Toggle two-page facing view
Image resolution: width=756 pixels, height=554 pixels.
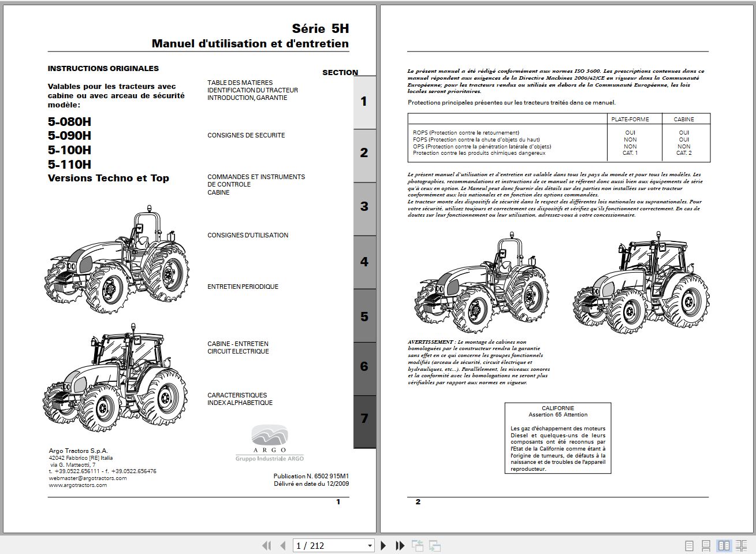[x=724, y=545]
